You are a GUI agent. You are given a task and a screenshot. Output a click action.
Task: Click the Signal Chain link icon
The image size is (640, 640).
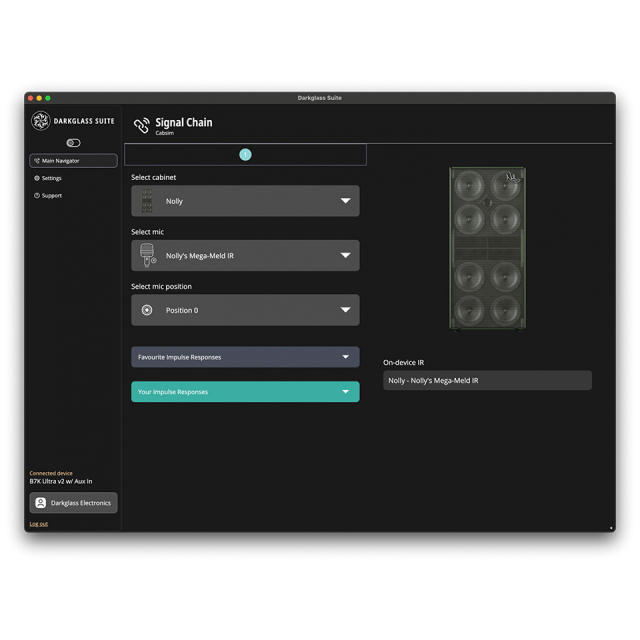click(x=142, y=126)
